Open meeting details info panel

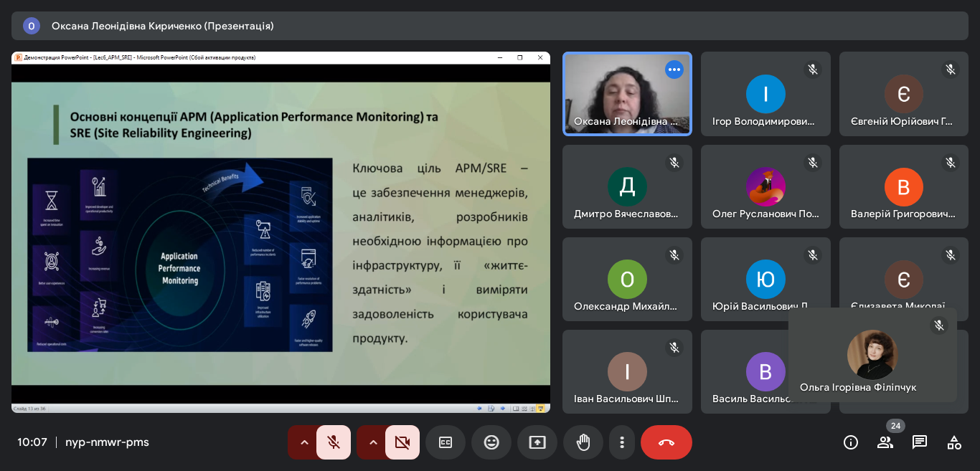click(x=851, y=442)
